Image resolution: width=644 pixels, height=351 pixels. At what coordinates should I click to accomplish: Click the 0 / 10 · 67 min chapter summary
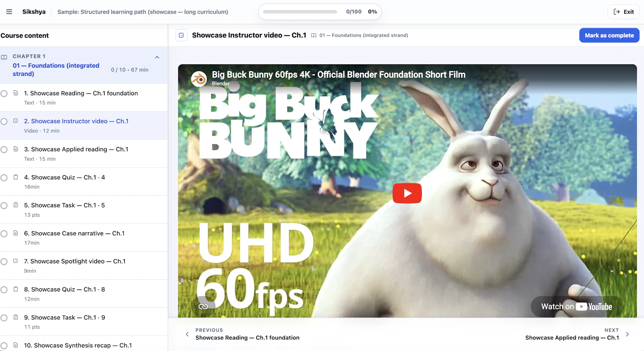[130, 70]
